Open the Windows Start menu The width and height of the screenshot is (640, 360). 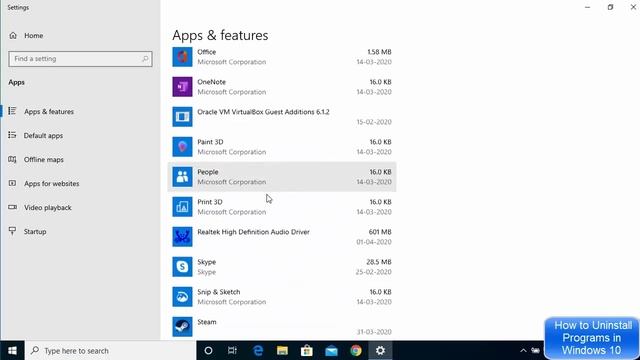12,351
